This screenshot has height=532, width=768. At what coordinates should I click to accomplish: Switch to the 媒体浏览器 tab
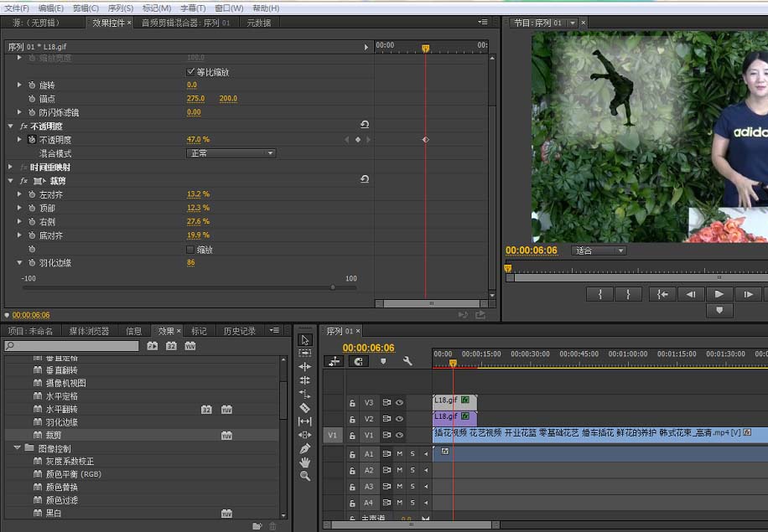tap(89, 331)
